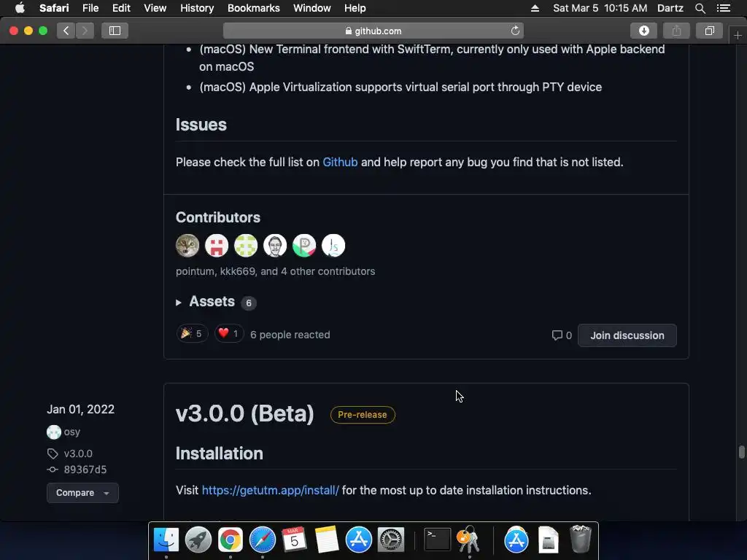Follow the Github issues link
Image resolution: width=747 pixels, height=560 pixels.
click(x=340, y=162)
